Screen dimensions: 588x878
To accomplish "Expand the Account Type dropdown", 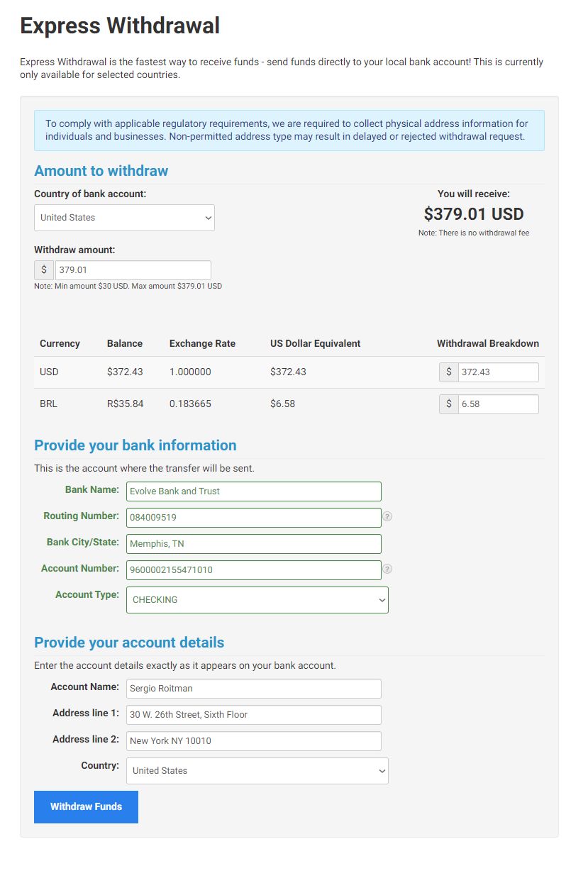I will (257, 600).
